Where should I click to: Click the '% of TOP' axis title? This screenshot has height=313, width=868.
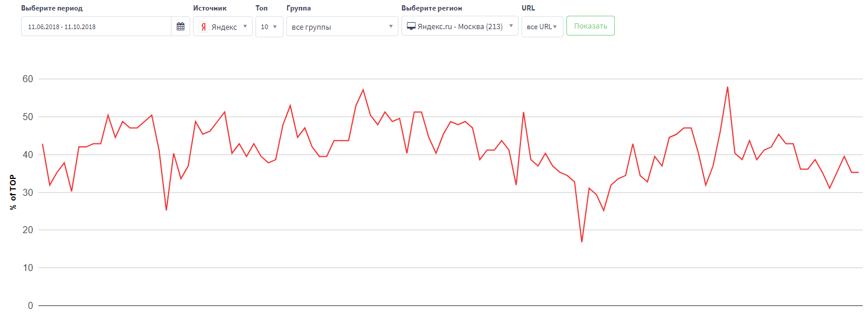coord(13,192)
